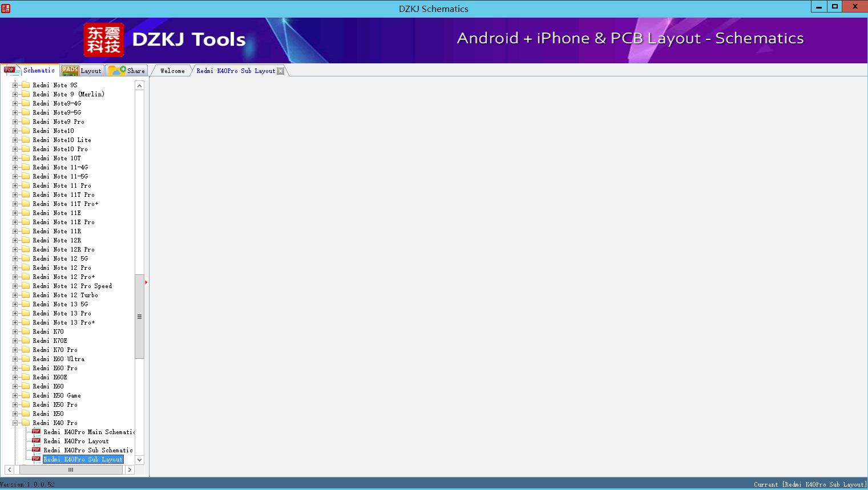
Task: Click the Redmi Note 12 5G folder icon
Action: pos(26,258)
